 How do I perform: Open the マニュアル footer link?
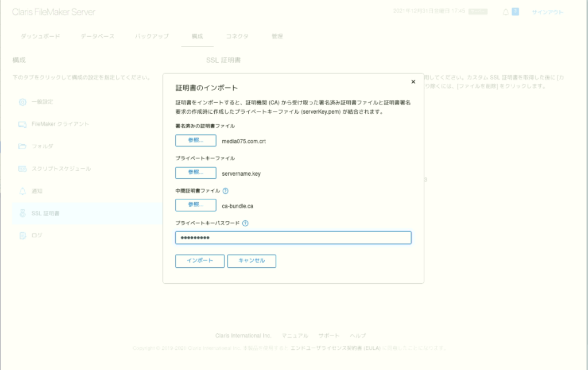coord(295,336)
